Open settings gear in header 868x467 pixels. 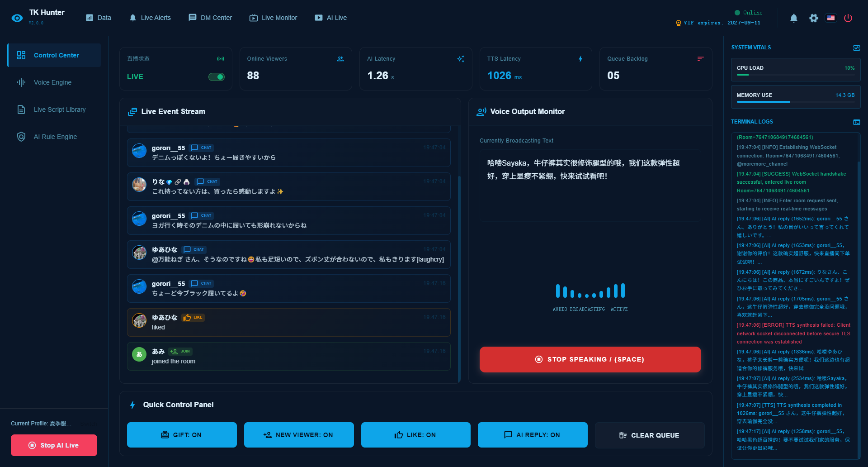(814, 18)
